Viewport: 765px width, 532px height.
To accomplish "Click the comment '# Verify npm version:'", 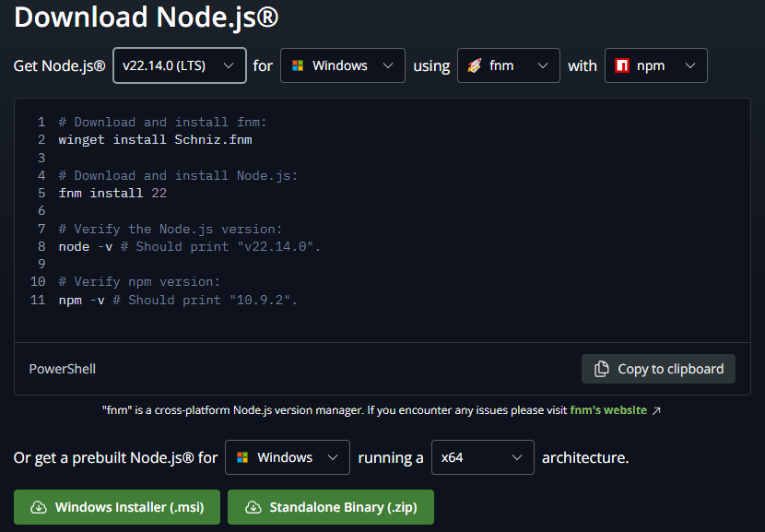I will point(139,282).
